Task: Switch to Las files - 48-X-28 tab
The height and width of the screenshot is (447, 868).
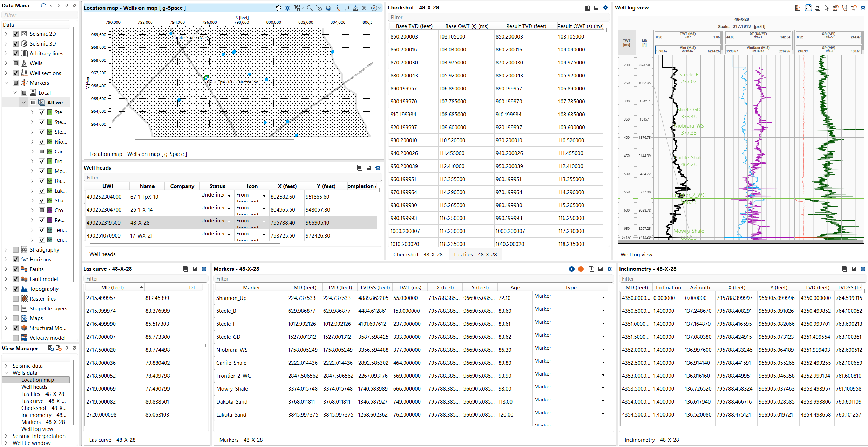Action: (475, 255)
